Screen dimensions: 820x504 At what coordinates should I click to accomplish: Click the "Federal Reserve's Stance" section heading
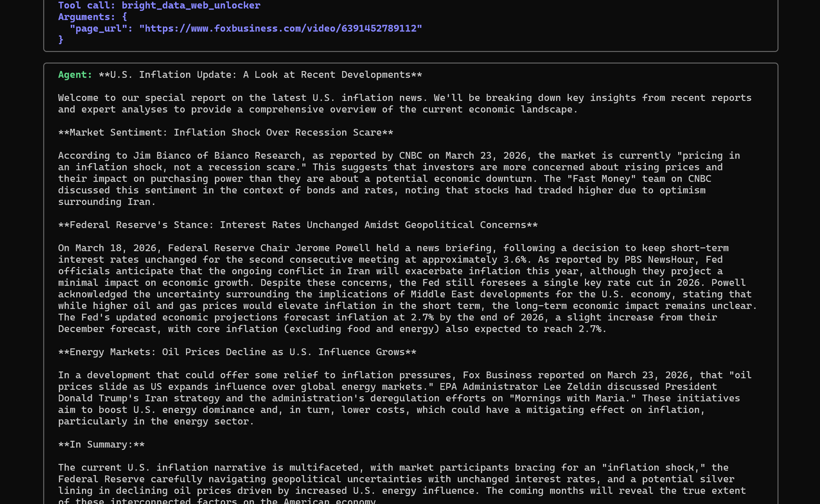[x=298, y=225]
